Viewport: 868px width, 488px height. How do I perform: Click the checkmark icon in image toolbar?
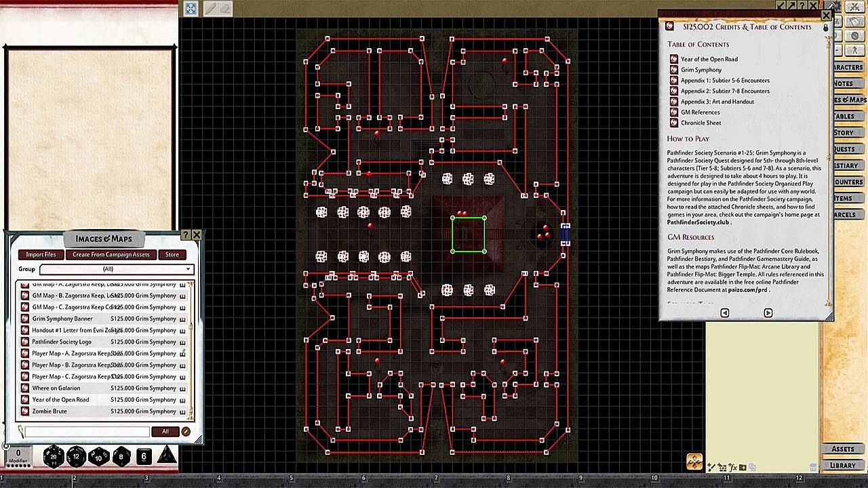coord(781,5)
